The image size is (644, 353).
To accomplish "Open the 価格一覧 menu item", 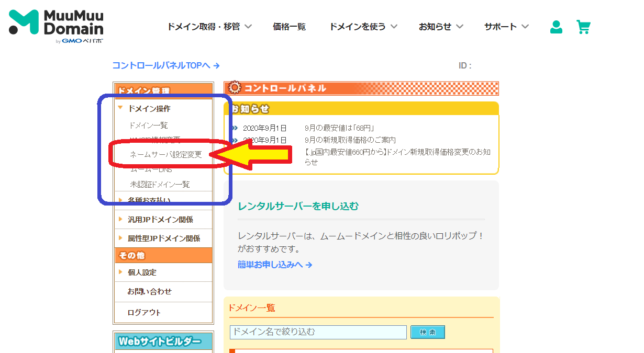I will (x=289, y=27).
